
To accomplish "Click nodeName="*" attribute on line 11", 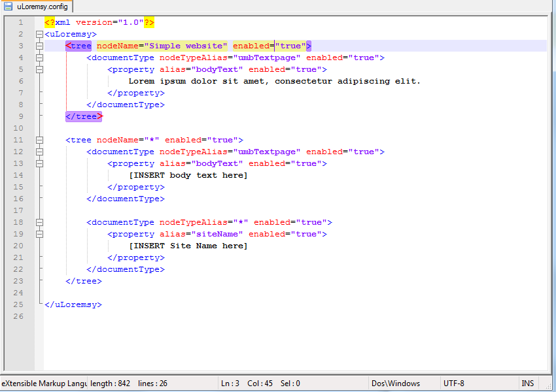I will coord(128,140).
